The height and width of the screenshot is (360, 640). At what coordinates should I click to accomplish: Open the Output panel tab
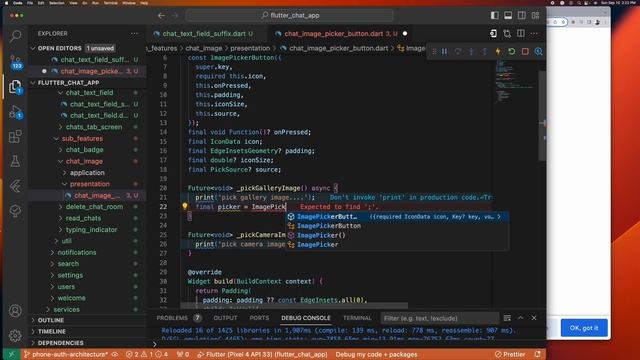pyautogui.click(x=225, y=318)
